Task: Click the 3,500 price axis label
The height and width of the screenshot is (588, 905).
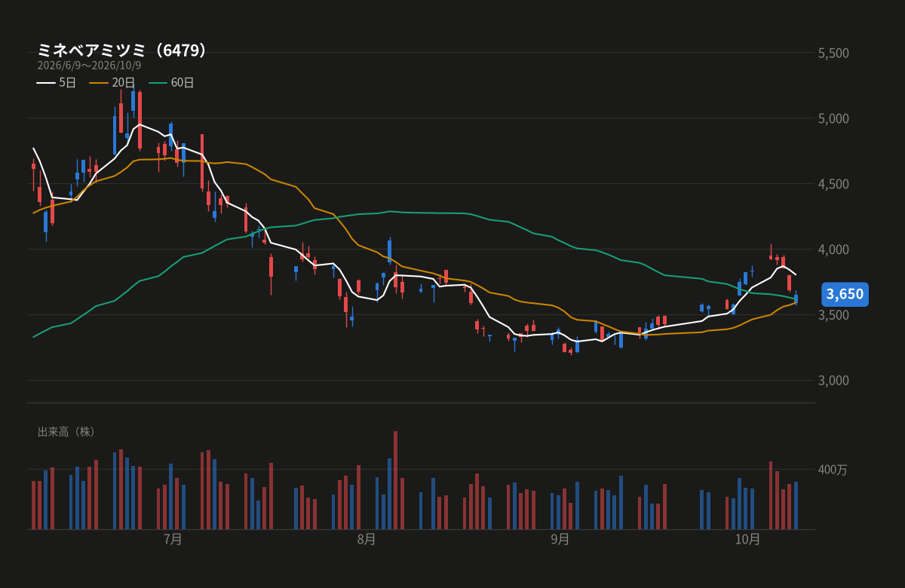Action: [x=833, y=315]
